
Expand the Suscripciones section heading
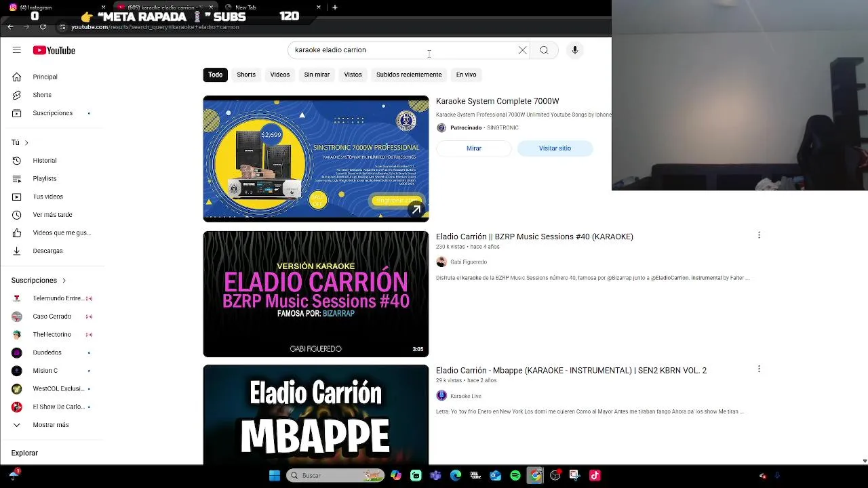(x=39, y=280)
